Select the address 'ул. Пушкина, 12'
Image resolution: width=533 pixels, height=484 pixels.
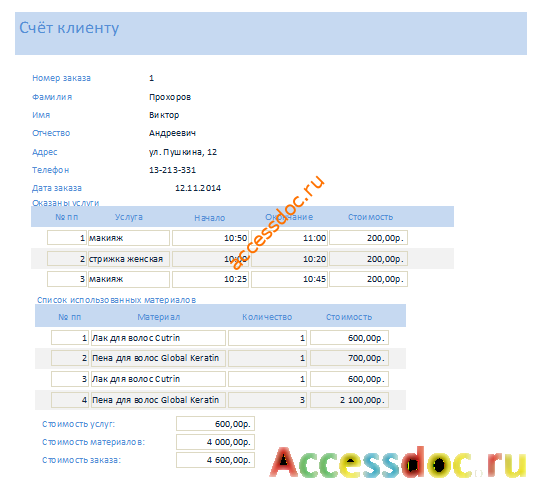pyautogui.click(x=183, y=152)
